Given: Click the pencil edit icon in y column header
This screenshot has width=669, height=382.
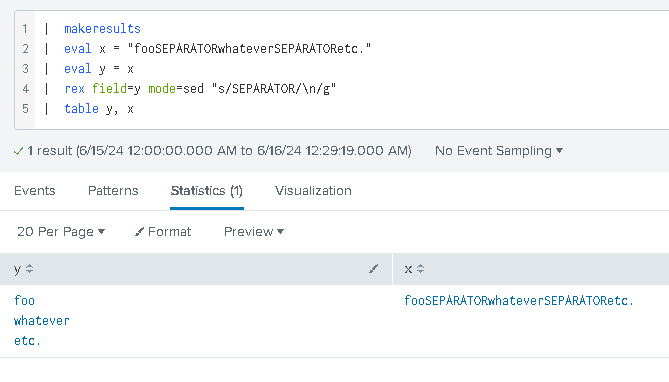Looking at the screenshot, I should (x=373, y=269).
